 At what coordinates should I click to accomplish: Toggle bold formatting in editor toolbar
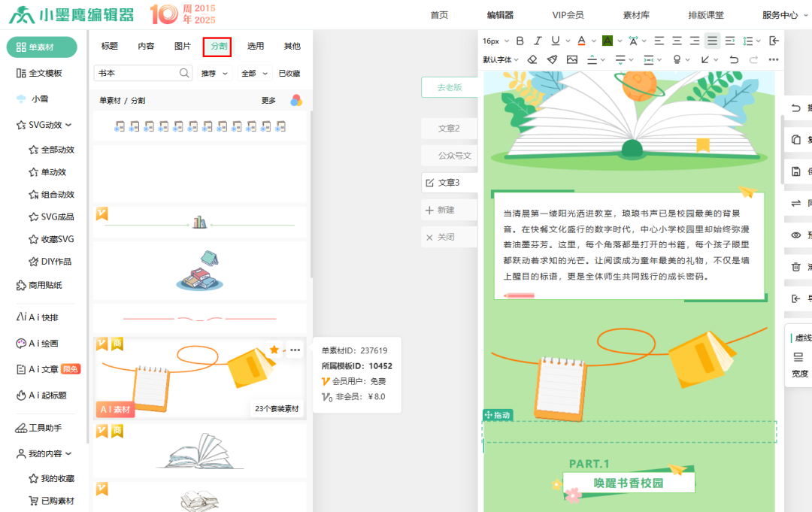520,41
